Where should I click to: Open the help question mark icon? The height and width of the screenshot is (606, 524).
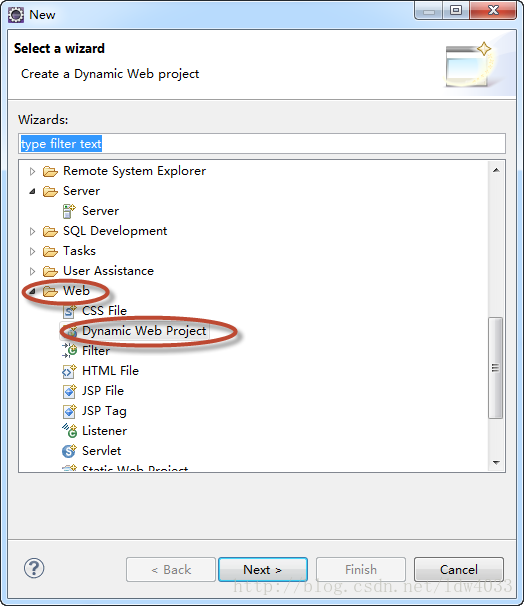[x=34, y=568]
